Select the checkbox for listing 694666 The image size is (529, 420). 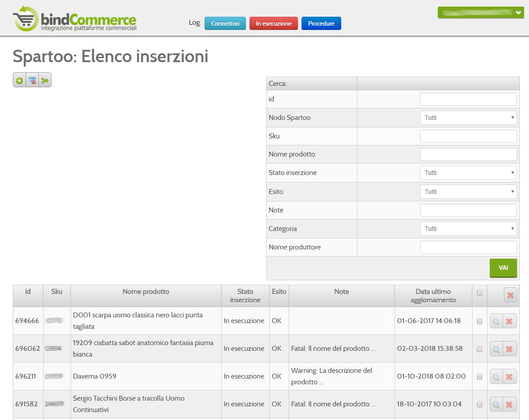point(480,321)
